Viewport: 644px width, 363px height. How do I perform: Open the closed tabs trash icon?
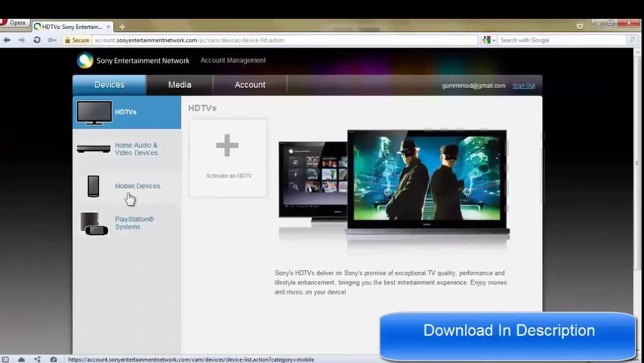pos(580,25)
